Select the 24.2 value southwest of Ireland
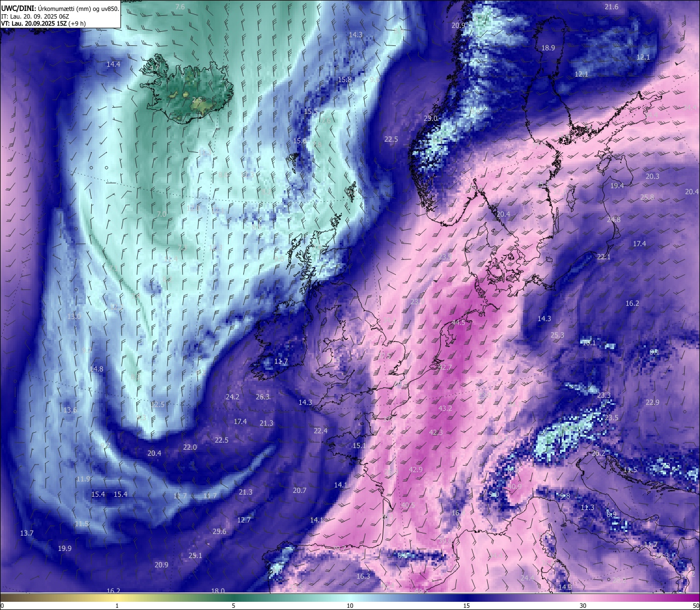Viewport: 700px width, 610px height. pos(232,397)
